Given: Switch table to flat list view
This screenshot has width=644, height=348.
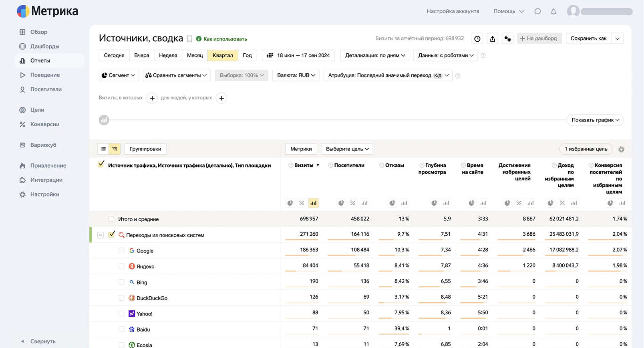Looking at the screenshot, I should 103,149.
